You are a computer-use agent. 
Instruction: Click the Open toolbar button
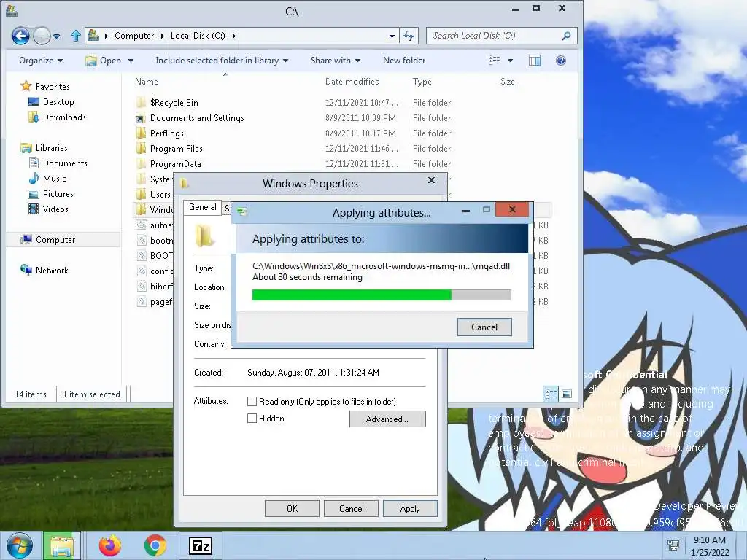[x=104, y=61]
